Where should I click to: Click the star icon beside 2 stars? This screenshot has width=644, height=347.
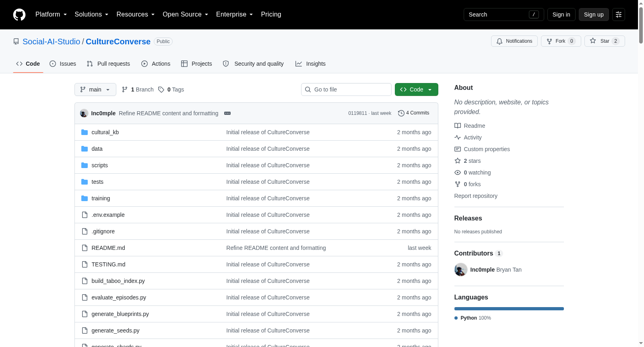pyautogui.click(x=458, y=161)
